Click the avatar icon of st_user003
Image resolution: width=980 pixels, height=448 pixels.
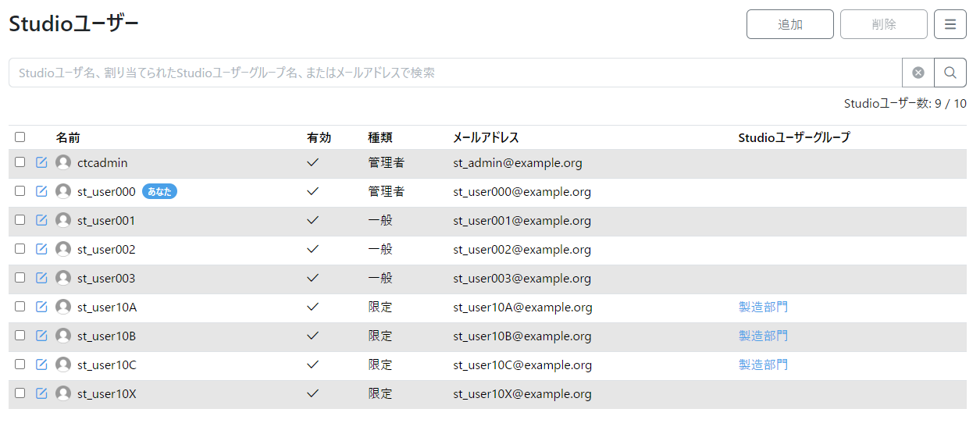(63, 278)
